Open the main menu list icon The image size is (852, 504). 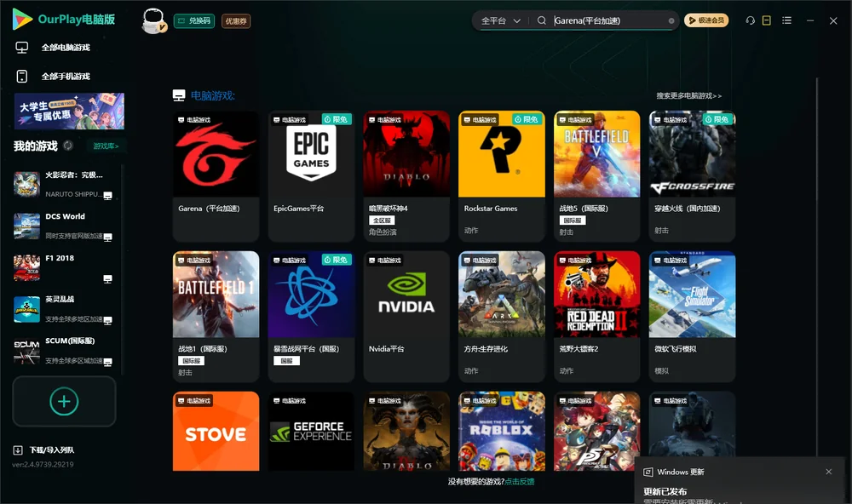(x=786, y=20)
